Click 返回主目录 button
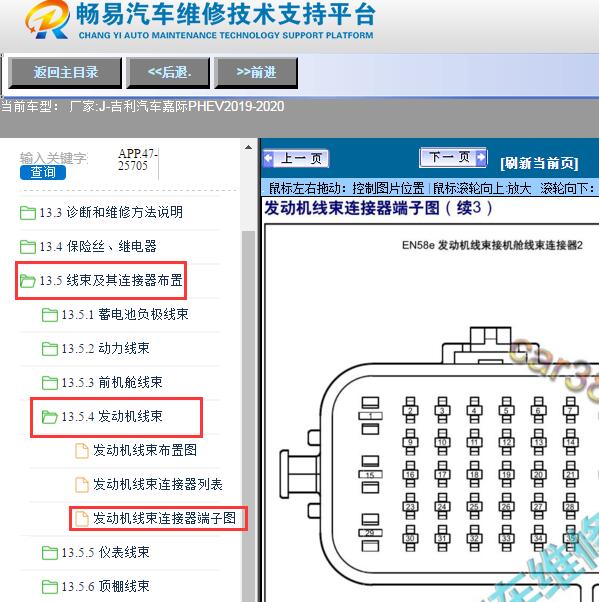599x602 pixels. (65, 73)
